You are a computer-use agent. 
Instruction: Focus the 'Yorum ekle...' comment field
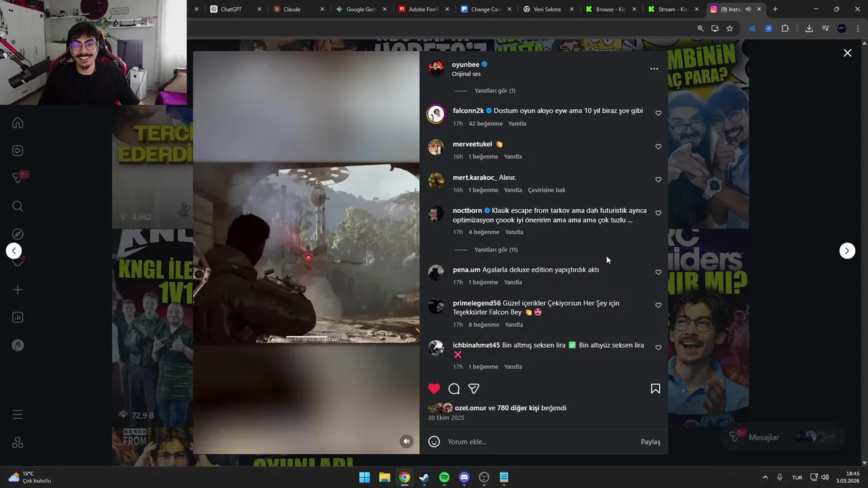(539, 442)
